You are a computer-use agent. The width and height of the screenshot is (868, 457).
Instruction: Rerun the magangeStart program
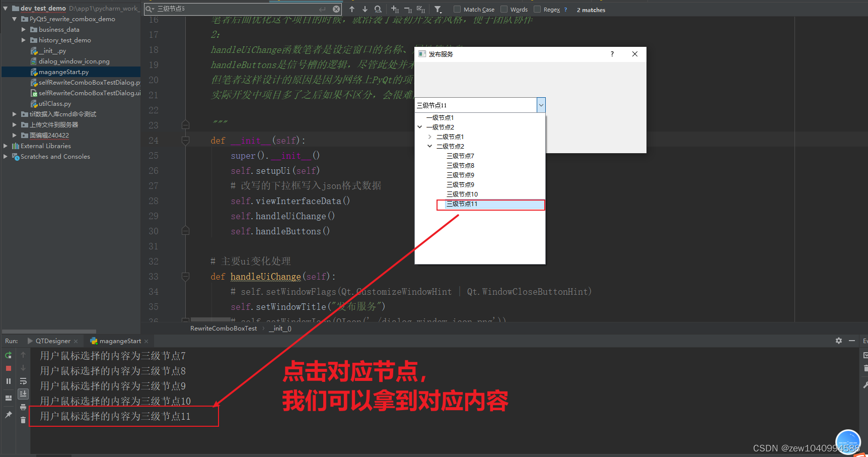pos(8,355)
